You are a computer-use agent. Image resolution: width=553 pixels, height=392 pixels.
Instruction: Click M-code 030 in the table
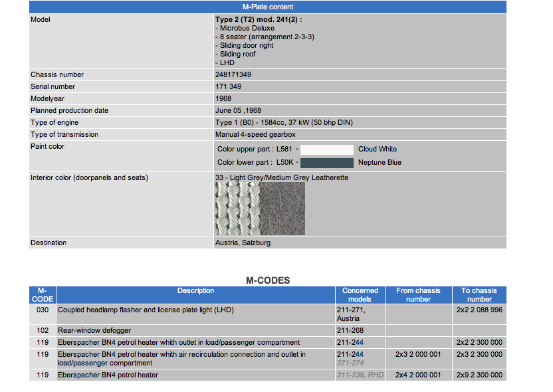43,310
